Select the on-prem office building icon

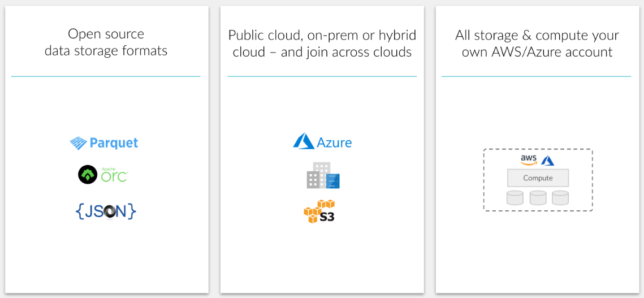(x=323, y=175)
